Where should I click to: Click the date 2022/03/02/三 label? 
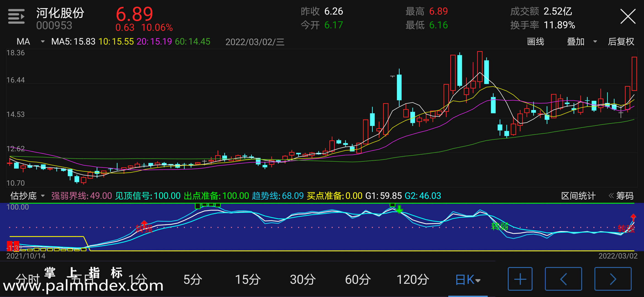click(255, 42)
